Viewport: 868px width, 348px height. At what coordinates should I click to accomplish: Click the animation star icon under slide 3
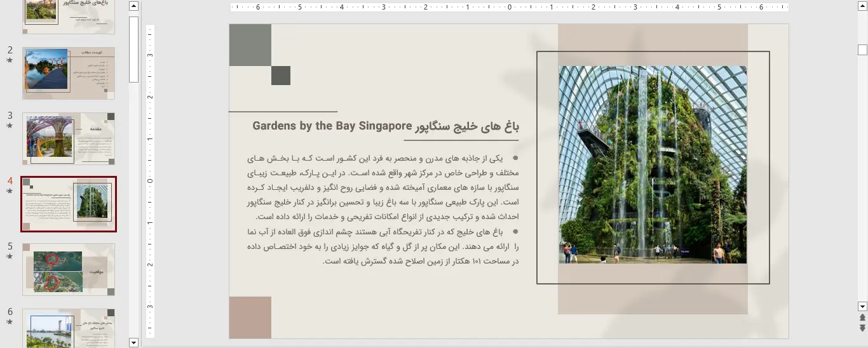pyautogui.click(x=10, y=126)
